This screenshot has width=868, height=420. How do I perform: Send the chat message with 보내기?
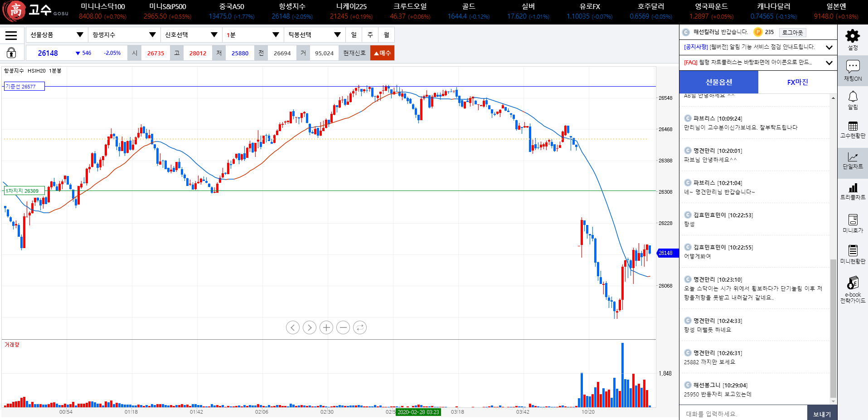(x=822, y=414)
